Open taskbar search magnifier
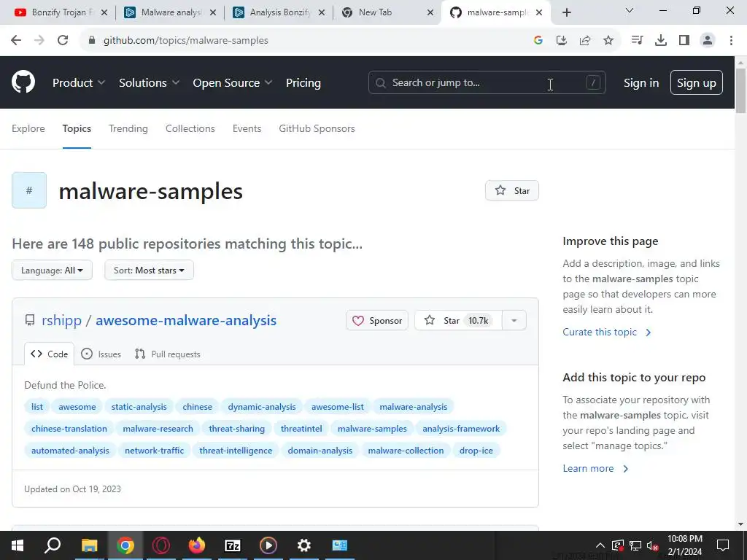The image size is (747, 560). [53, 545]
